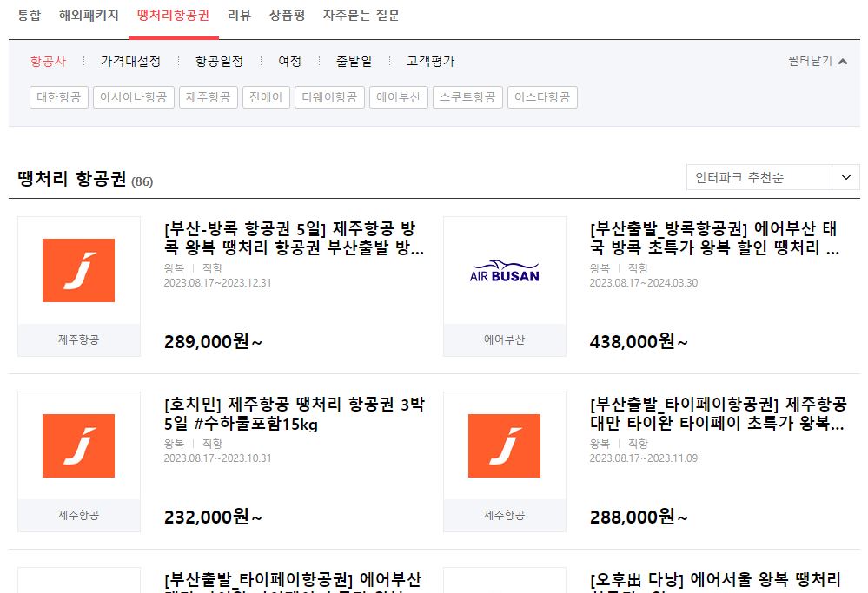The height and width of the screenshot is (593, 868).
Task: Open the [호치민] 제주항공 땡처리 listing
Action: tap(295, 414)
